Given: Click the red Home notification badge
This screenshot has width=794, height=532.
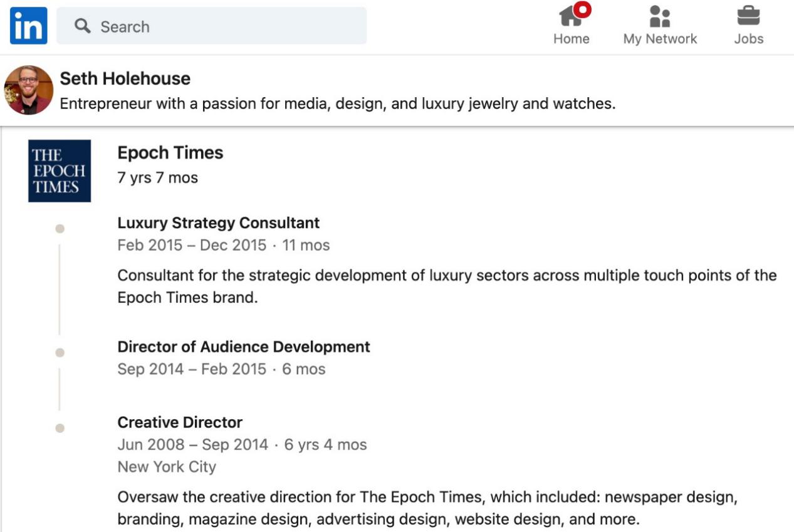Looking at the screenshot, I should (582, 11).
